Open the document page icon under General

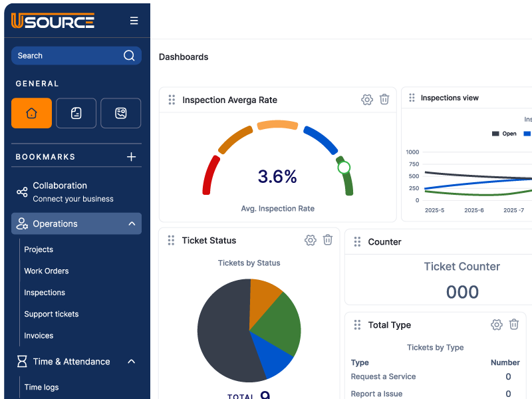[x=76, y=113]
